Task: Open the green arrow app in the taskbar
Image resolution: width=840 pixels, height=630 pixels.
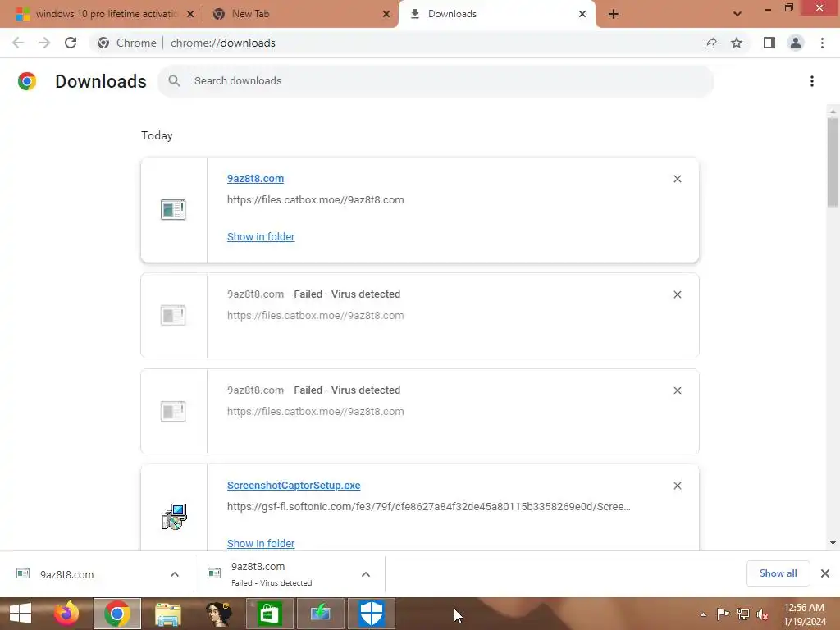Action: pyautogui.click(x=321, y=614)
